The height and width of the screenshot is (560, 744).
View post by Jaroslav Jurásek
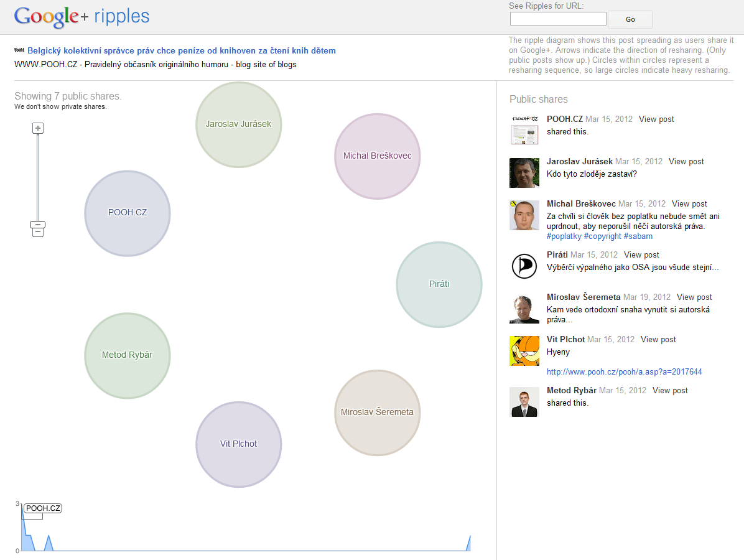tap(686, 161)
